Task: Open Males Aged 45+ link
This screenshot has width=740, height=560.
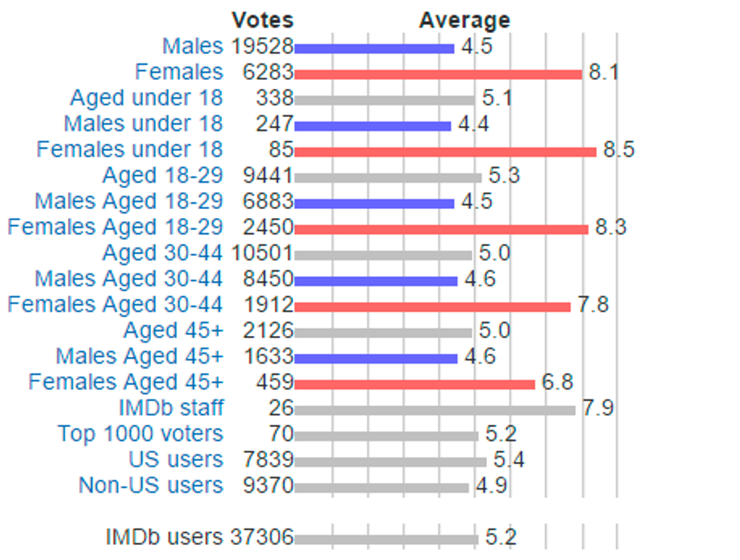Action: 140,357
